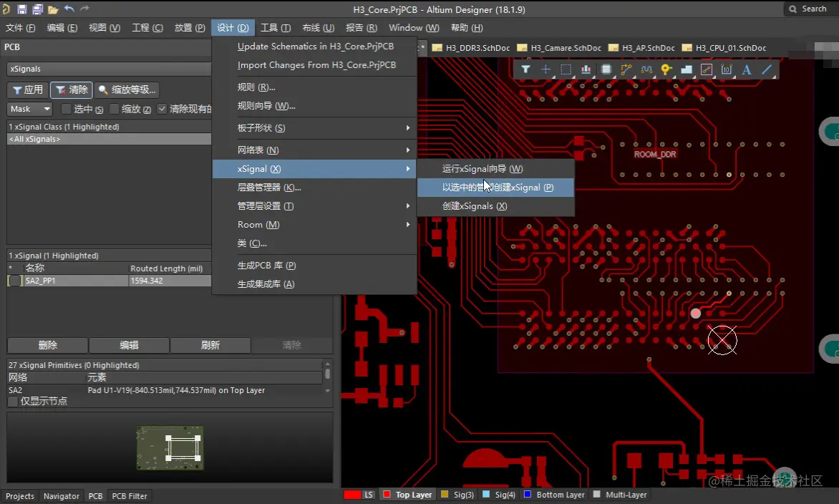Viewport: 839px width, 504px height.
Task: Select Update Schematics in H3_Core.PrjPCB
Action: point(315,47)
